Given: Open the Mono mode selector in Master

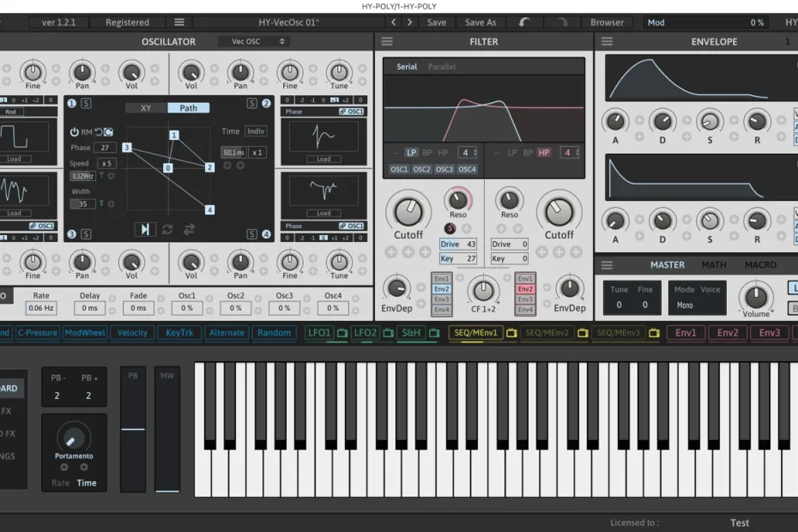Looking at the screenshot, I should 685,305.
